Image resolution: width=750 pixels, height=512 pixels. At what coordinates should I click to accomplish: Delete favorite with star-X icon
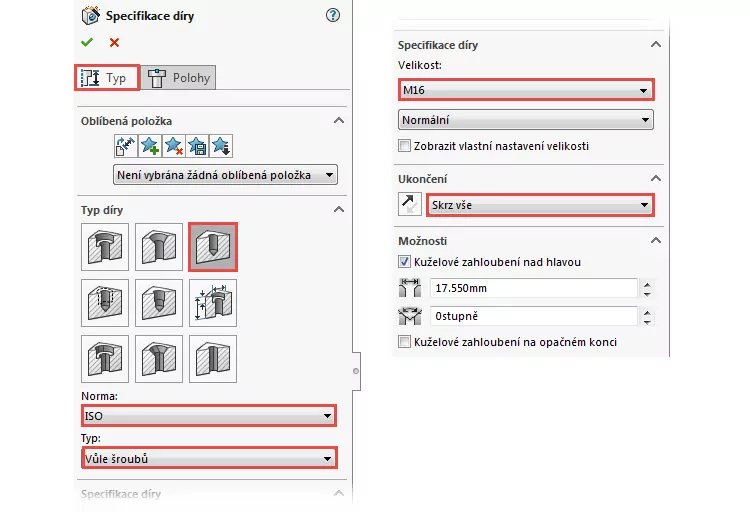coord(173,146)
